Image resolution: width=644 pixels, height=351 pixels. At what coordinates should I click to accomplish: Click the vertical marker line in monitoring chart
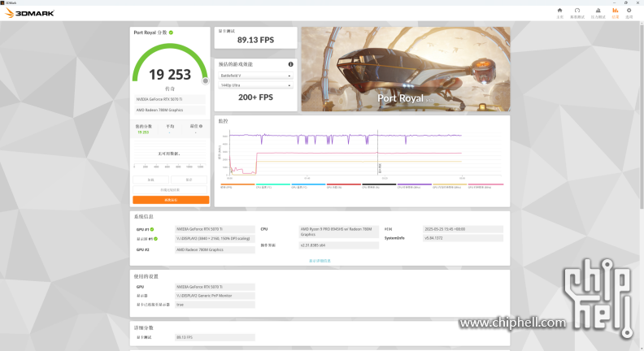pos(378,153)
